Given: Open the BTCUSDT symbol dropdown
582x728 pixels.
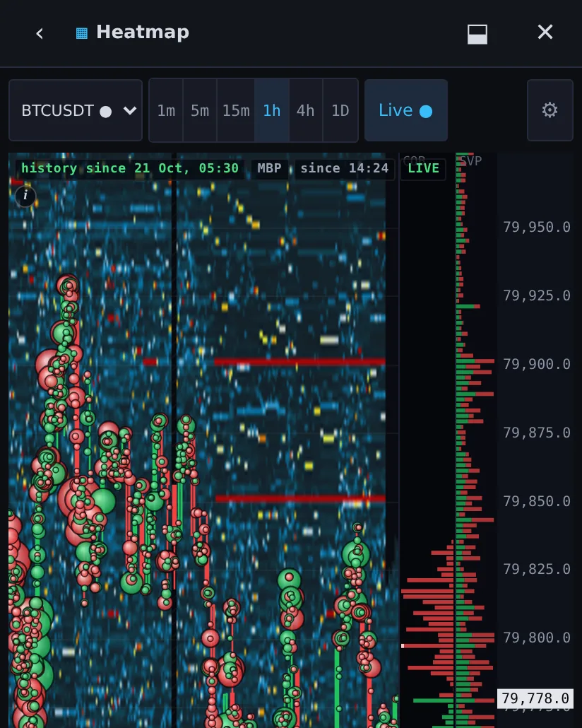Looking at the screenshot, I should pos(76,110).
